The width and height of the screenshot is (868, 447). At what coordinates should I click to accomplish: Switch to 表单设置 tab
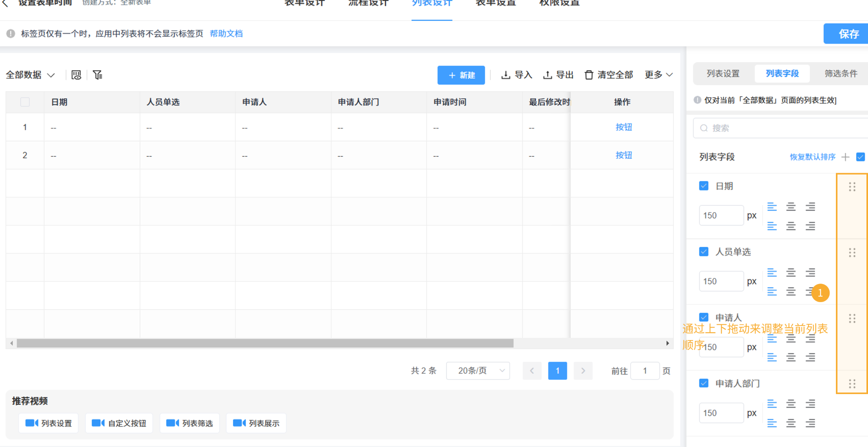[x=496, y=3]
